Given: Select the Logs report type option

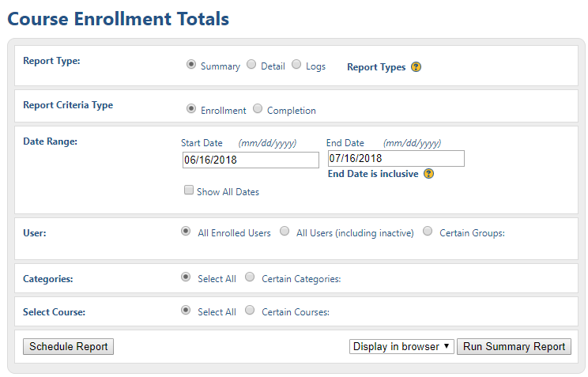Looking at the screenshot, I should 296,65.
